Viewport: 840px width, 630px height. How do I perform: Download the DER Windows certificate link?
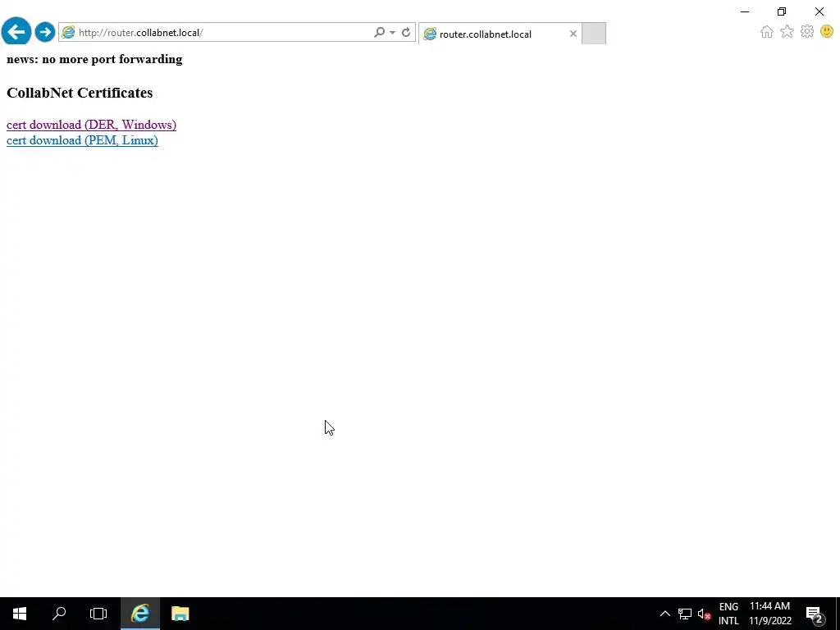(x=91, y=125)
